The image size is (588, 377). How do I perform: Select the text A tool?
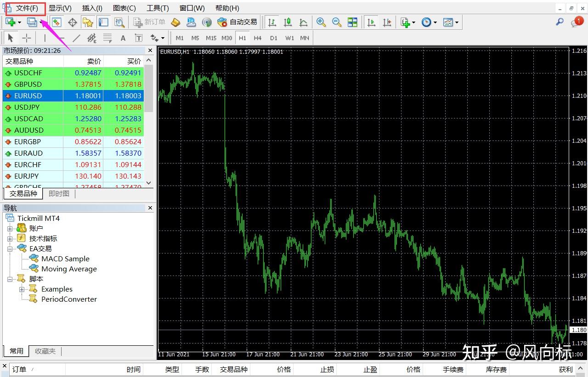tap(123, 38)
